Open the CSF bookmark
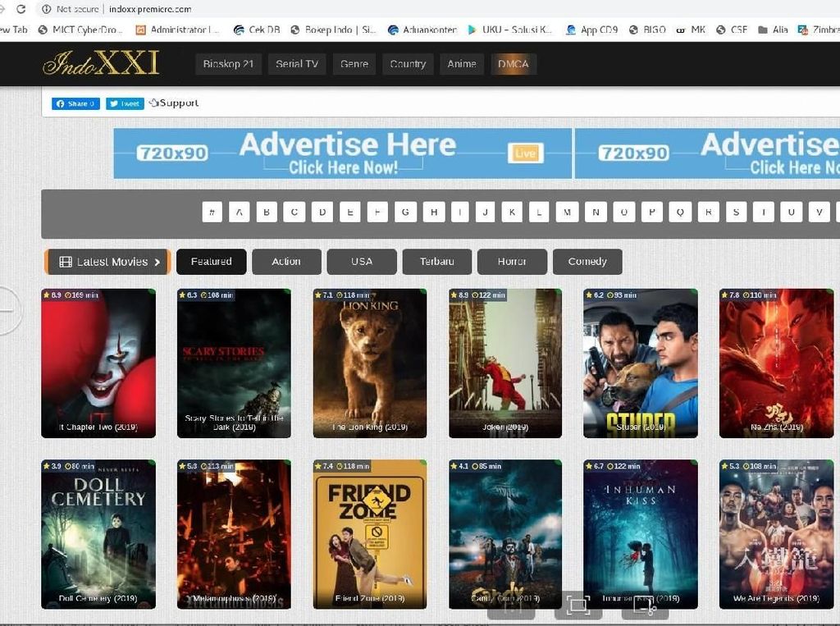The image size is (840, 626). click(731, 30)
